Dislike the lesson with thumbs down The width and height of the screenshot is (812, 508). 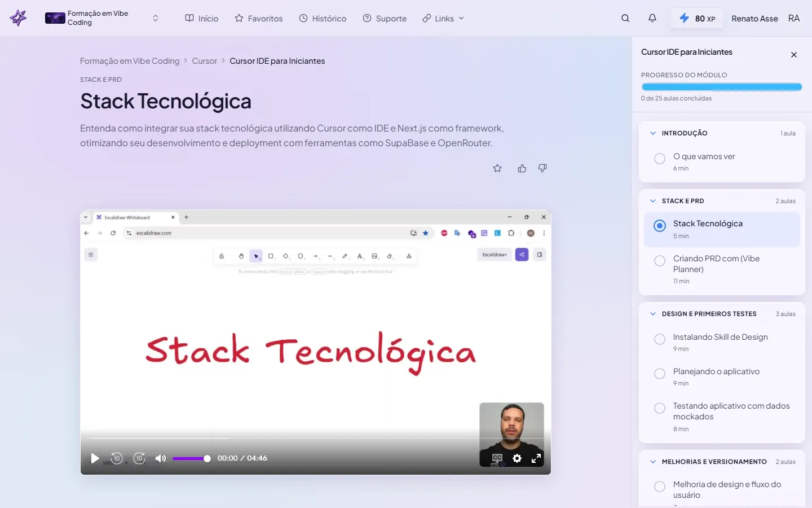(x=542, y=168)
